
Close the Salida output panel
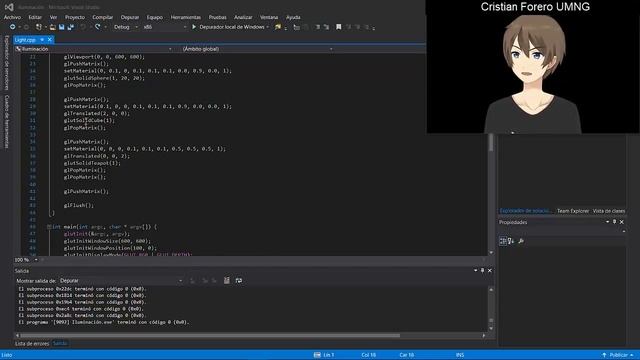click(x=490, y=271)
